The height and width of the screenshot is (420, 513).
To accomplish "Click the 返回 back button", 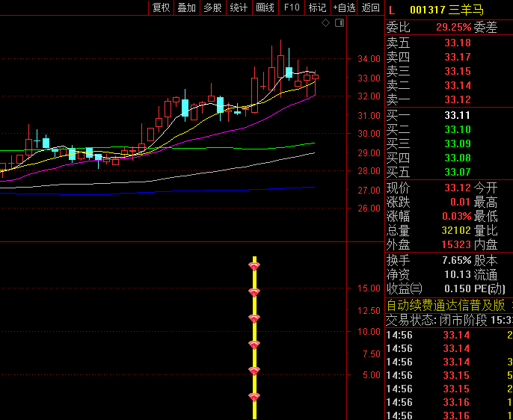I will (371, 7).
